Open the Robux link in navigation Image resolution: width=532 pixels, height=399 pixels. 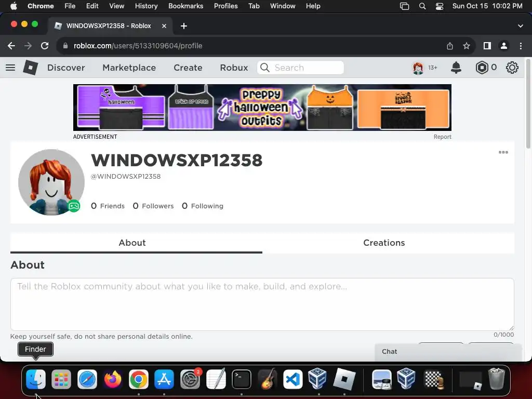[x=234, y=68]
